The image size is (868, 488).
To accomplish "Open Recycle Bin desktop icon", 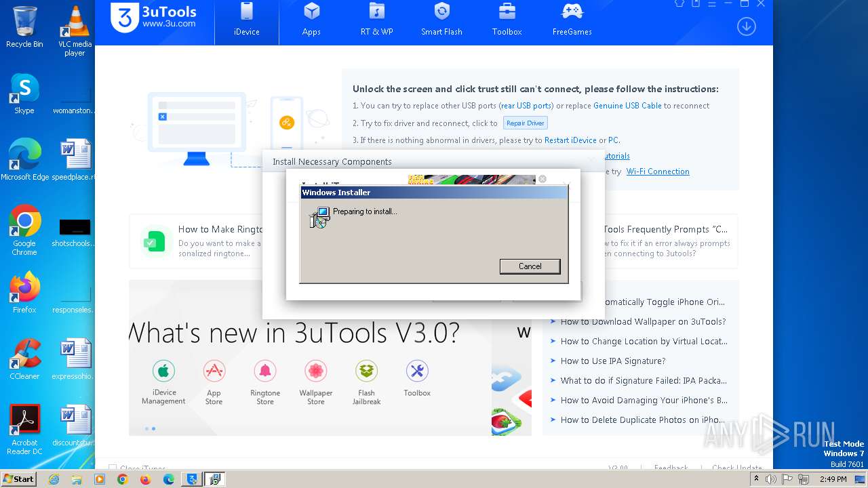I will point(24,26).
